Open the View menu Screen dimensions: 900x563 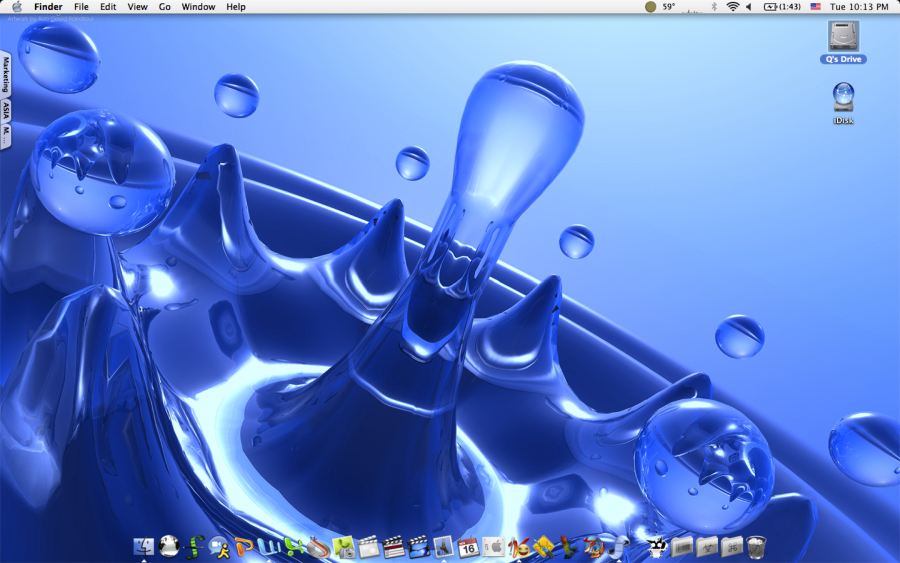(137, 7)
